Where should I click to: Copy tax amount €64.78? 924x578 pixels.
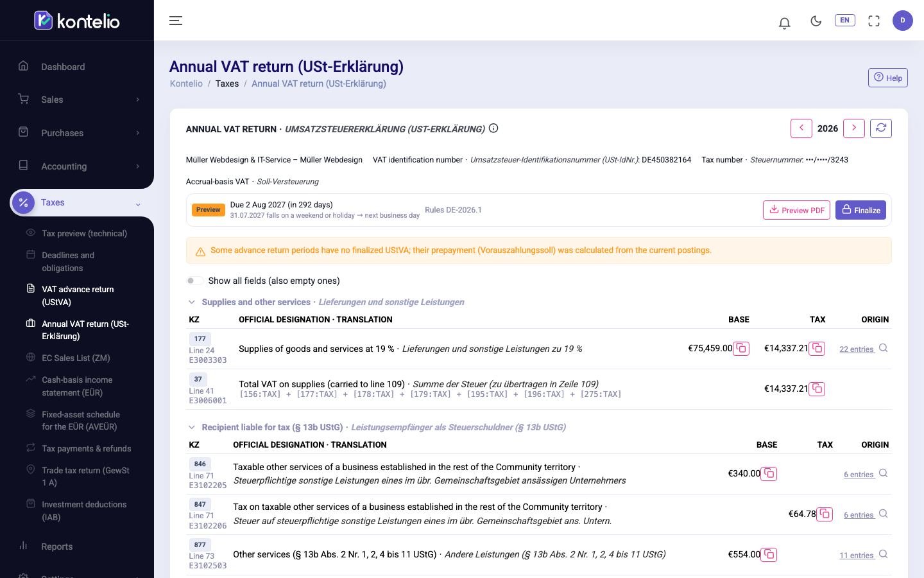click(x=825, y=514)
